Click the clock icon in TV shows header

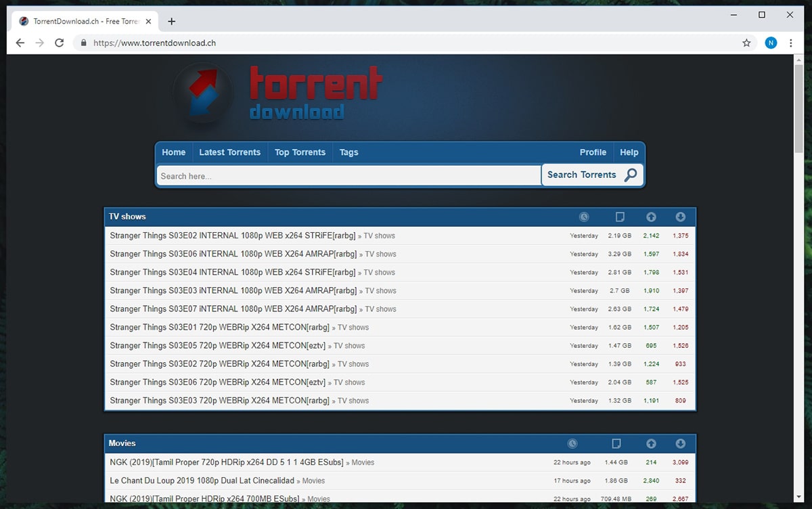click(584, 217)
